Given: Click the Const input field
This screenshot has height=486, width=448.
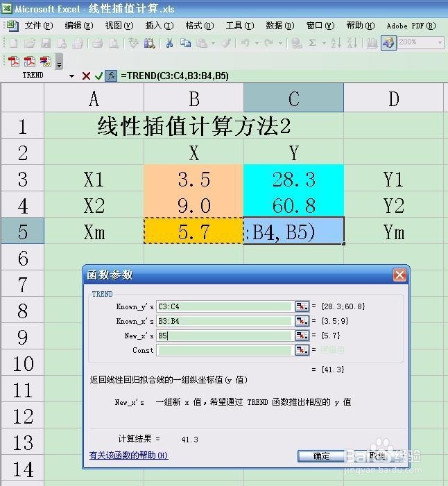Looking at the screenshot, I should click(x=225, y=350).
